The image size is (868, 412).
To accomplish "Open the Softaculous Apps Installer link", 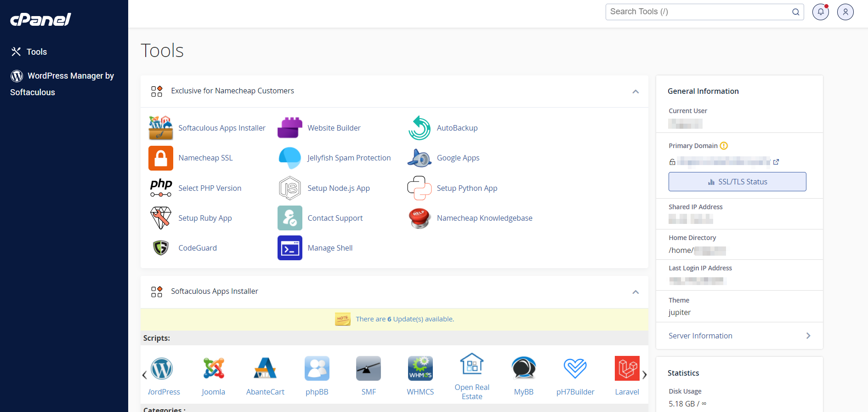I will 222,128.
